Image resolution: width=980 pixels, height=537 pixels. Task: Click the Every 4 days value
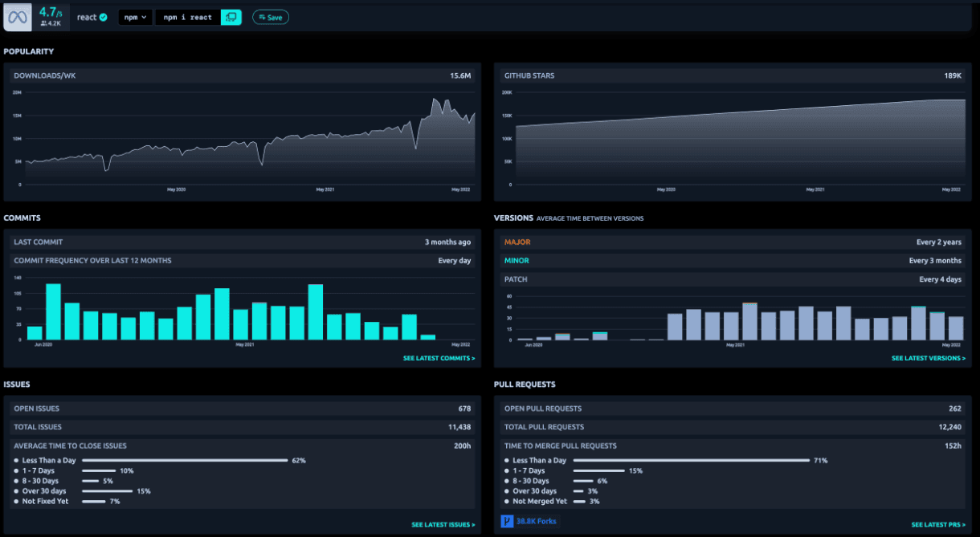coord(941,279)
